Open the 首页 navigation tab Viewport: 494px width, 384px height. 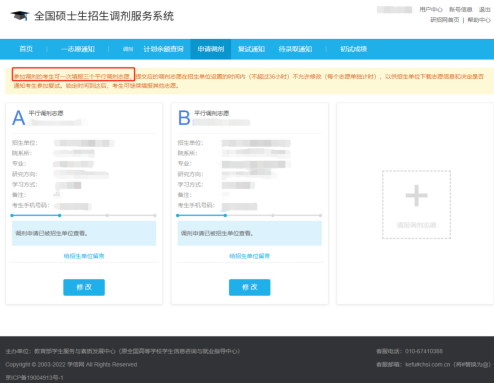tap(26, 49)
